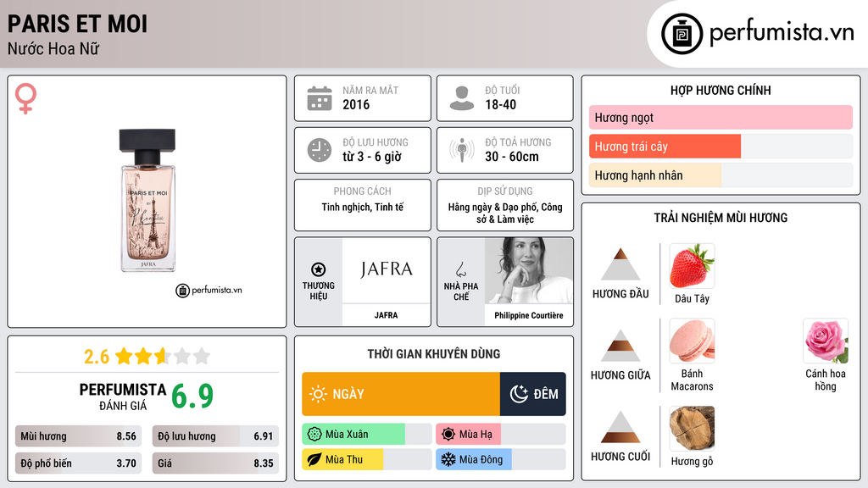Viewport: 868px width, 488px height.
Task: Click the autumn leaf icon by Mùa Thu
Action: [x=314, y=459]
